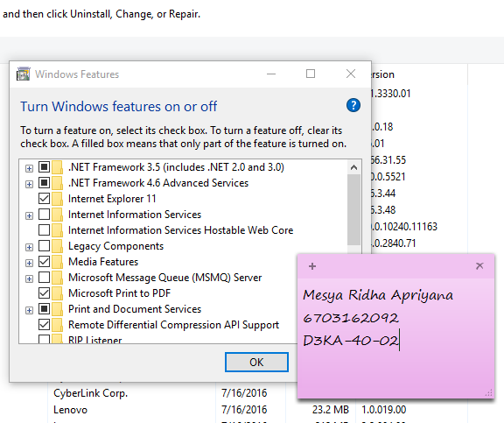Click folder icon beside Microsoft Print to PDF
Screen dimensions: 504x423
57,293
